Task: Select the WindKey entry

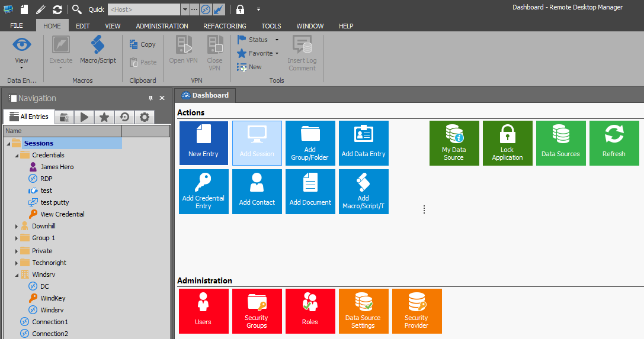Action: click(x=53, y=298)
